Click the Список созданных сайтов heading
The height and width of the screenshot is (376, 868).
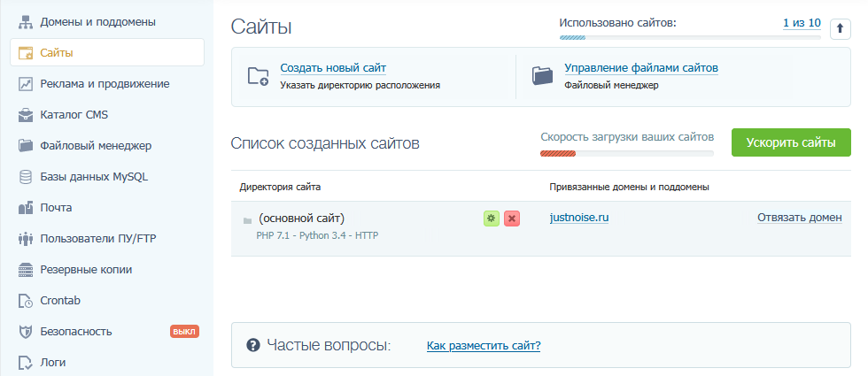point(325,143)
